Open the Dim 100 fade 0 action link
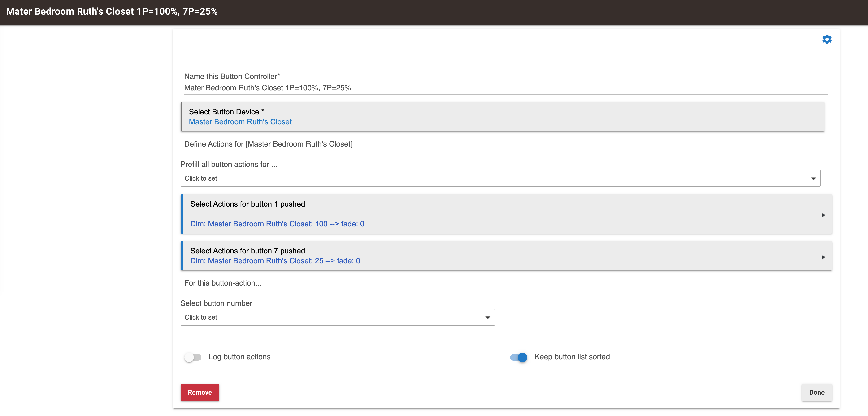Screen dimensions: 868x416 (277, 224)
